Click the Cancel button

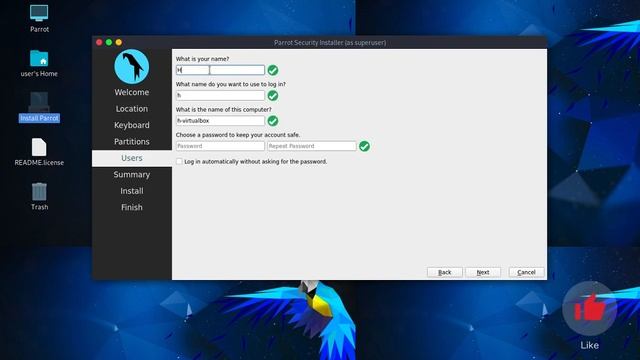526,272
